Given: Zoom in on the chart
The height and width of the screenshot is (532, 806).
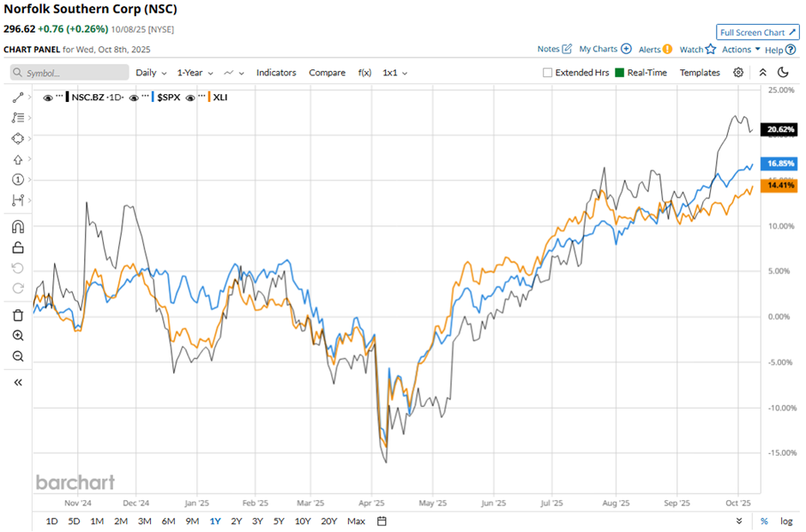Looking at the screenshot, I should click(x=18, y=335).
